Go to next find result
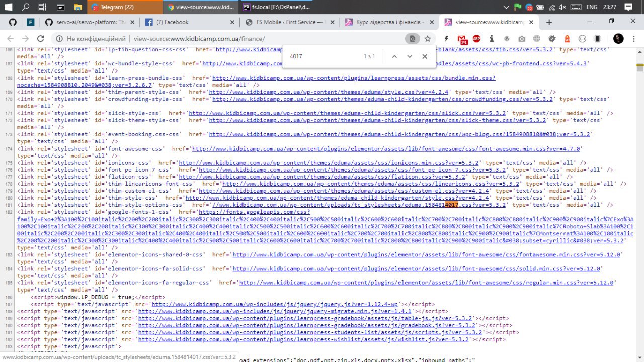644x362 pixels. pyautogui.click(x=410, y=56)
